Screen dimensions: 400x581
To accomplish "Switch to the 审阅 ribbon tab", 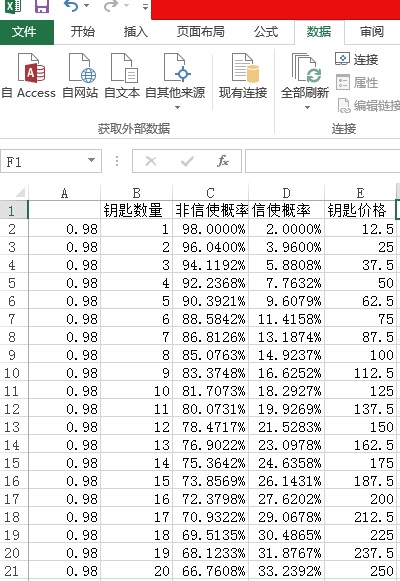I will 371,32.
